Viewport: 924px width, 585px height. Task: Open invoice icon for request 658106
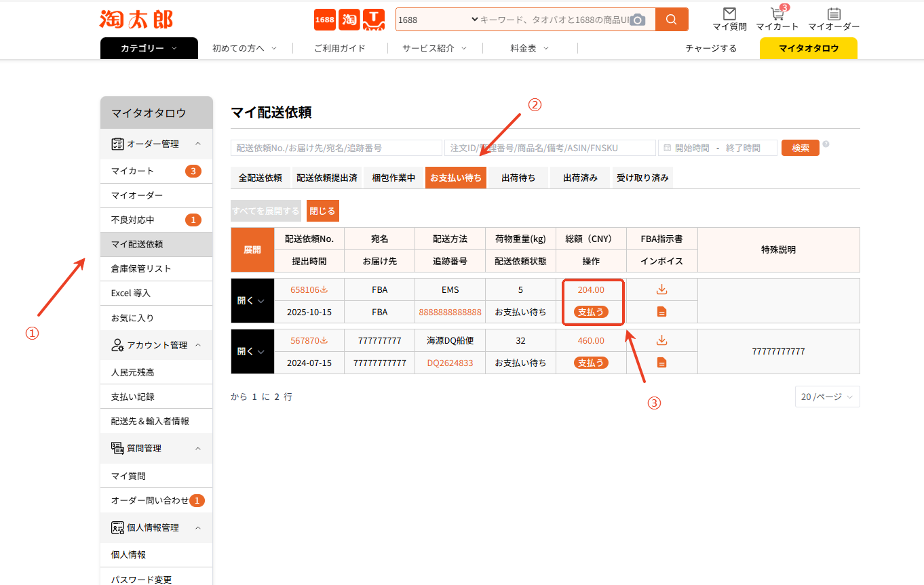(661, 312)
